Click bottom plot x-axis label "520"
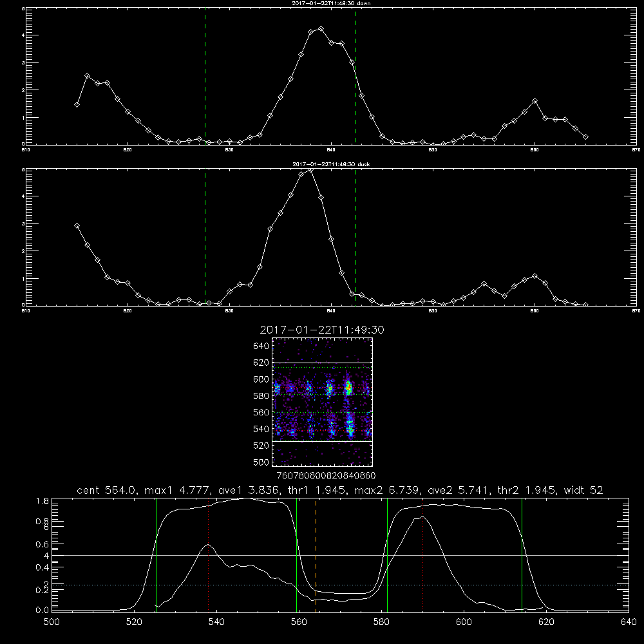This screenshot has width=644, height=644. click(x=134, y=622)
